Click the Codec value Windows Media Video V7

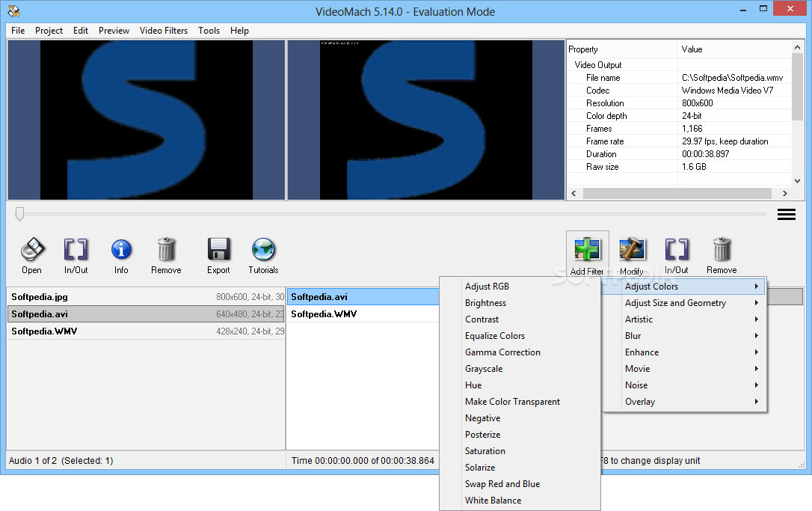click(727, 91)
